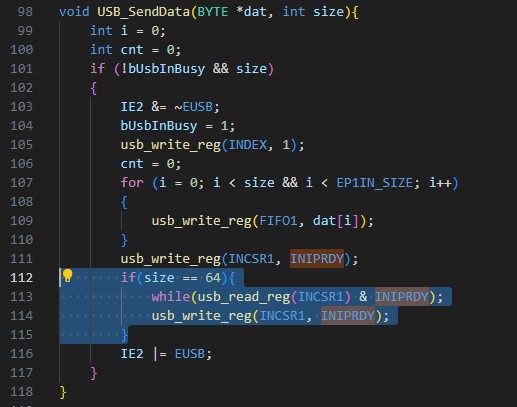The width and height of the screenshot is (517, 407).
Task: Click the 'int cnt = 0;' declaration
Action: point(136,50)
